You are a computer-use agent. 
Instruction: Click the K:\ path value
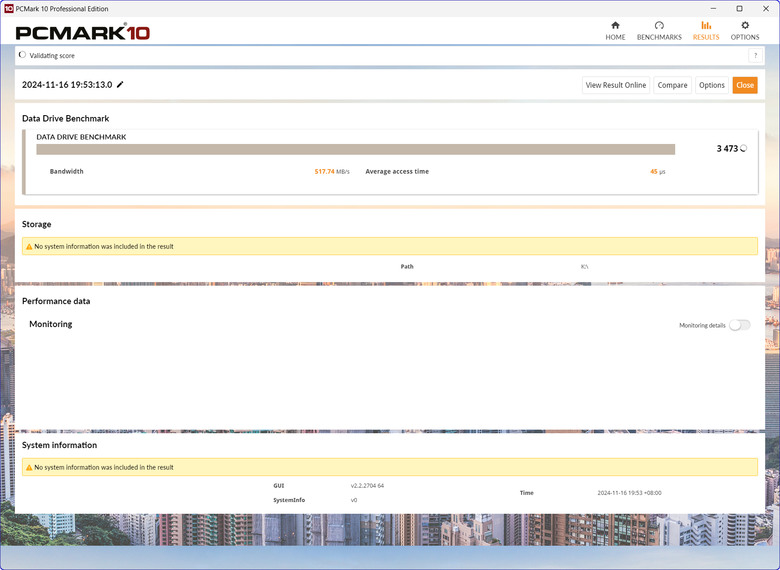coord(585,267)
